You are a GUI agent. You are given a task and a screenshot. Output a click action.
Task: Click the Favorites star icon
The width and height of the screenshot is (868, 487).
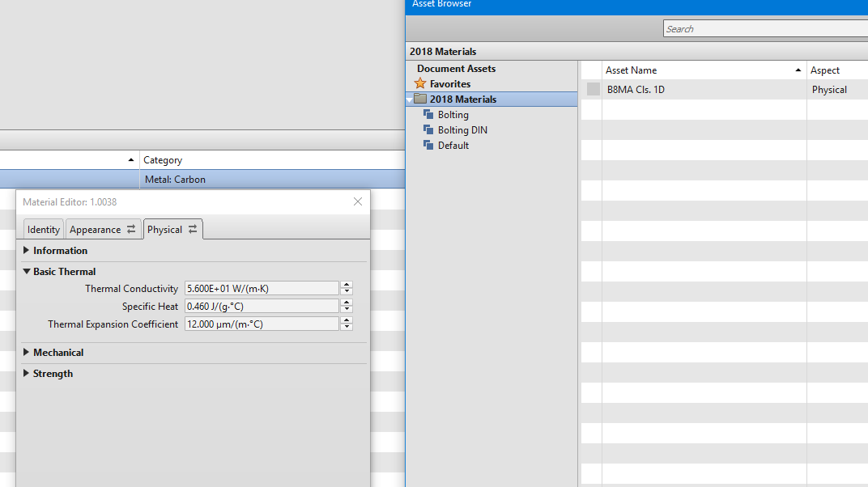pyautogui.click(x=421, y=83)
